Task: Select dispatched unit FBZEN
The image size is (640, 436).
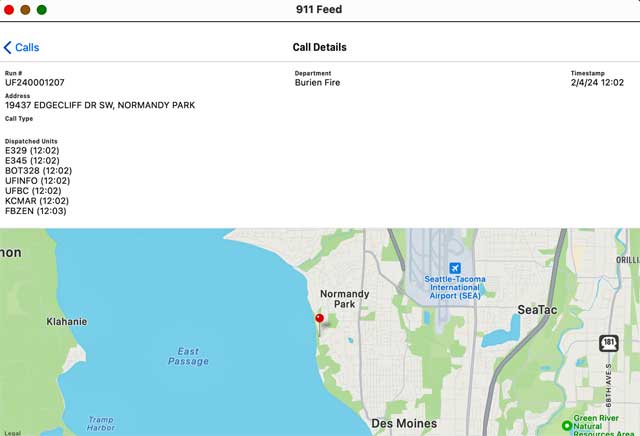Action: (34, 211)
